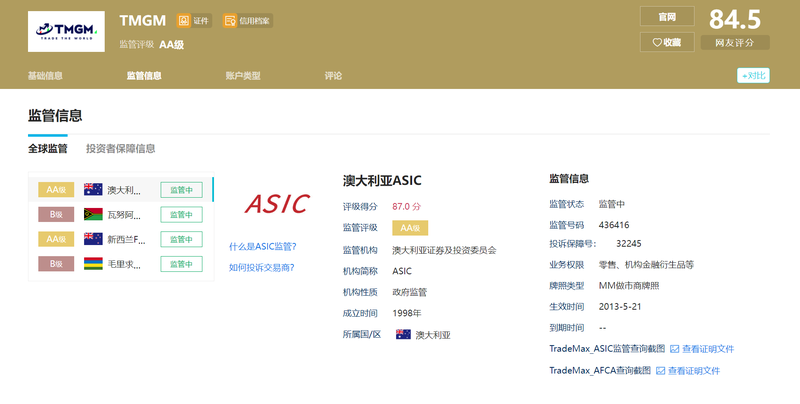
Task: Click regulation number 436416
Action: [614, 225]
